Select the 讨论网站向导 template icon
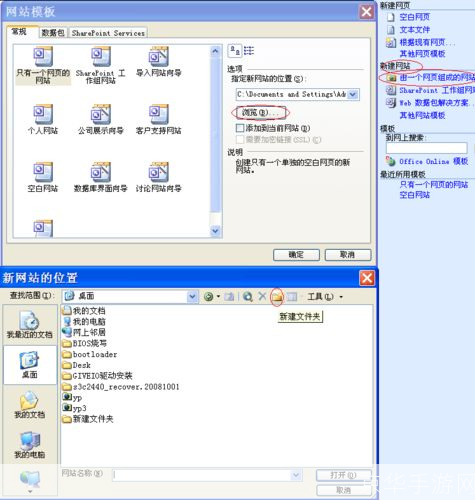 (x=159, y=172)
